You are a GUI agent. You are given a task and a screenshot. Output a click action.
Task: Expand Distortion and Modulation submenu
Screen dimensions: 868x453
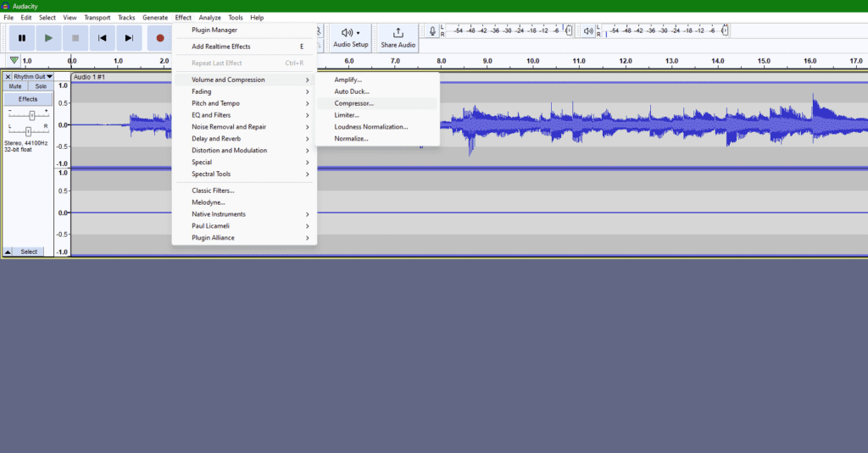[x=244, y=151]
